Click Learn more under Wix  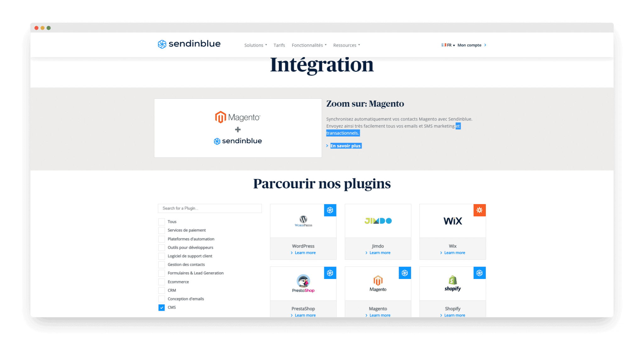click(x=455, y=253)
